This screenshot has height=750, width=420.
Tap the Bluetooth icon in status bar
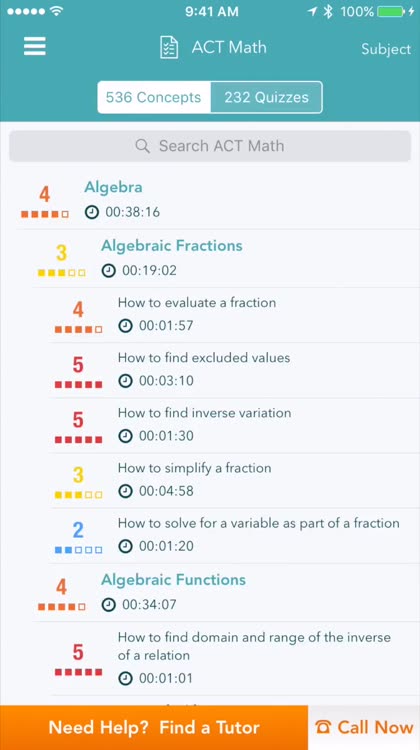click(x=328, y=11)
